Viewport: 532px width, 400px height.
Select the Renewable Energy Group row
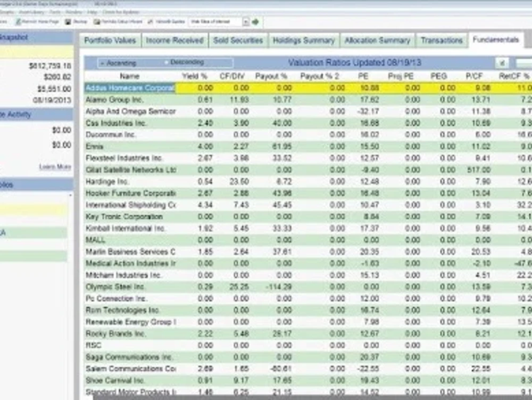308,322
